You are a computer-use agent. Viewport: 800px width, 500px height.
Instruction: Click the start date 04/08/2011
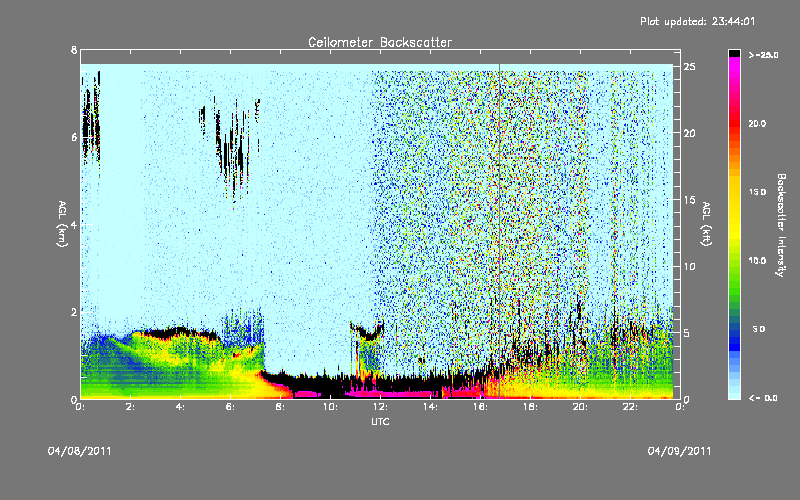click(x=80, y=451)
